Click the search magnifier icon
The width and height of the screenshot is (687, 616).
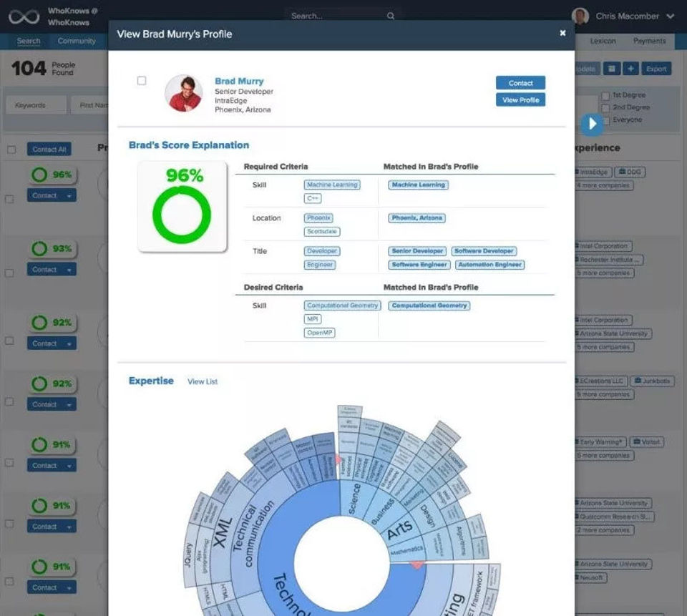pos(391,16)
